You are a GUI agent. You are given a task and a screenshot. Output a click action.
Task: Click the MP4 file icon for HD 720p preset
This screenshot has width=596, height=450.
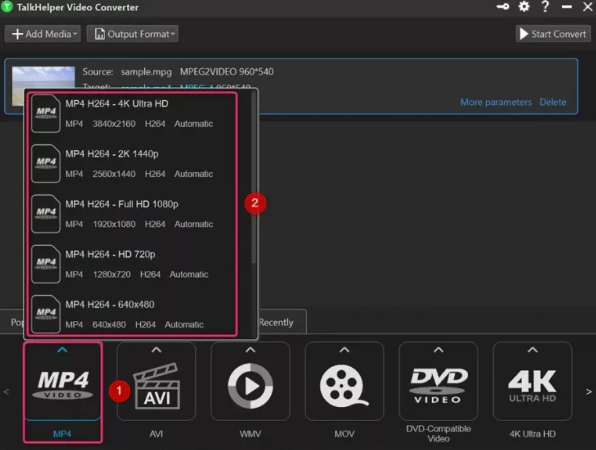46,264
